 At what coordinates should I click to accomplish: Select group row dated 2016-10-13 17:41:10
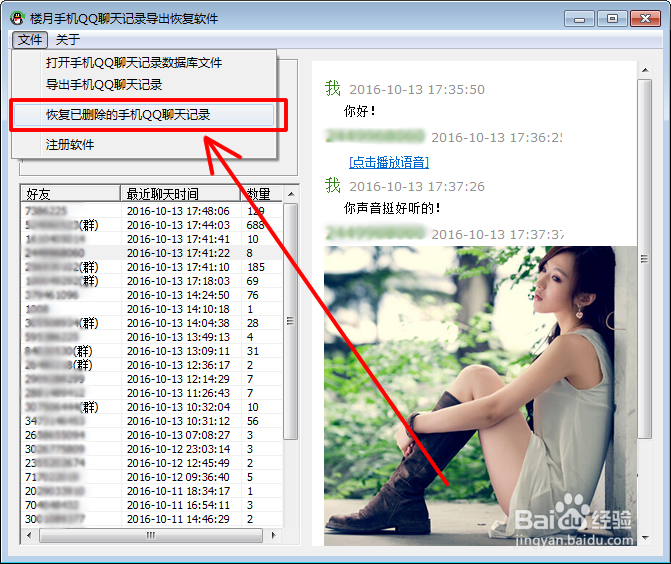pyautogui.click(x=151, y=267)
